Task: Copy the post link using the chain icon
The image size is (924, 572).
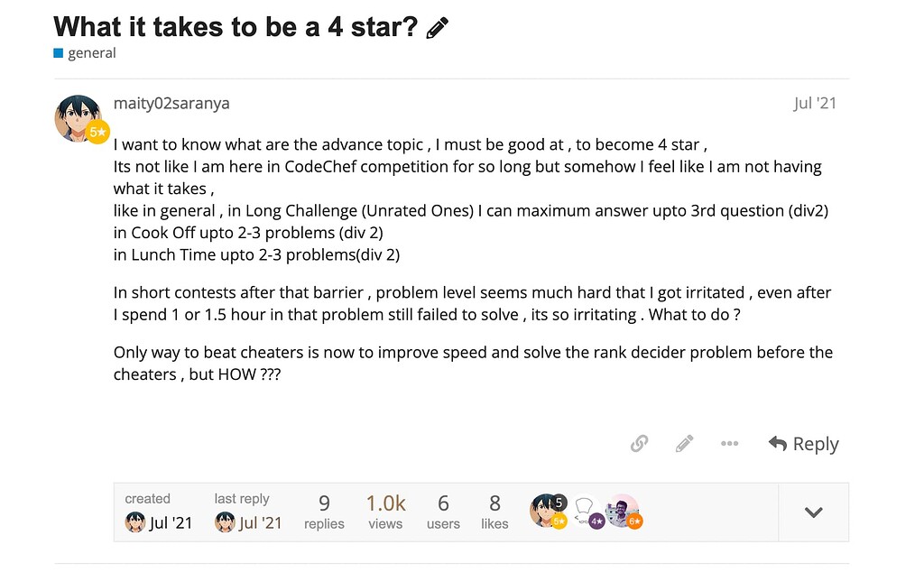Action: (x=639, y=443)
